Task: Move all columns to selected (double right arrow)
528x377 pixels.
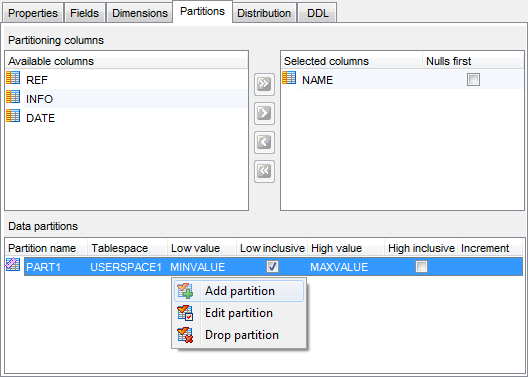Action: point(264,84)
